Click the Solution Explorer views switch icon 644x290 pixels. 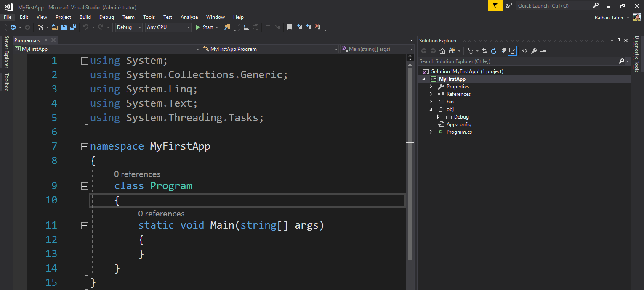(452, 51)
